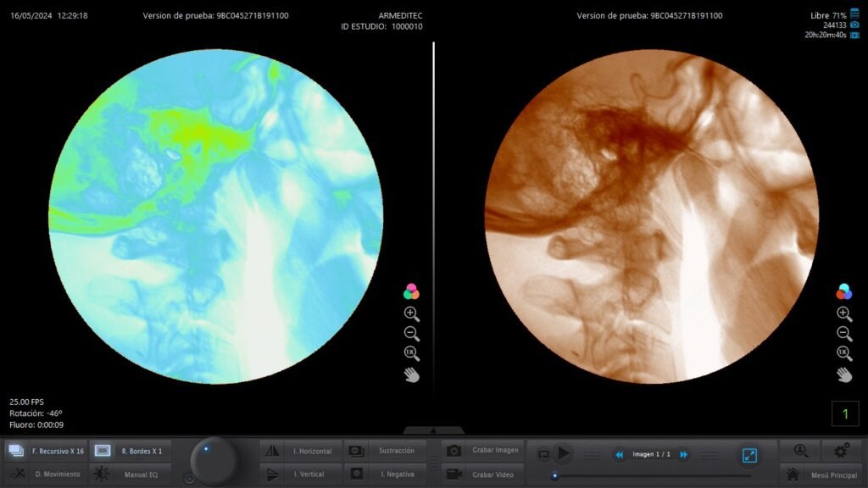Viewport: 868px width, 488px height.
Task: Open color palette on left image
Action: coord(411,291)
